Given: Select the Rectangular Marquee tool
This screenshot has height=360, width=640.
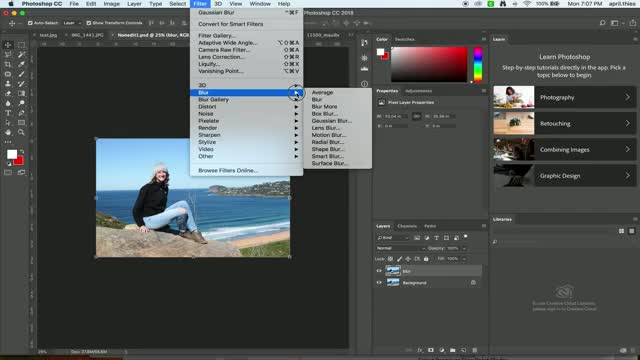Looking at the screenshot, I should click(21, 45).
